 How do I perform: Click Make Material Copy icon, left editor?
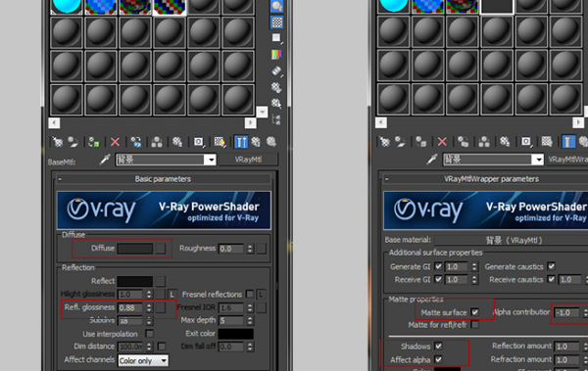click(x=136, y=142)
